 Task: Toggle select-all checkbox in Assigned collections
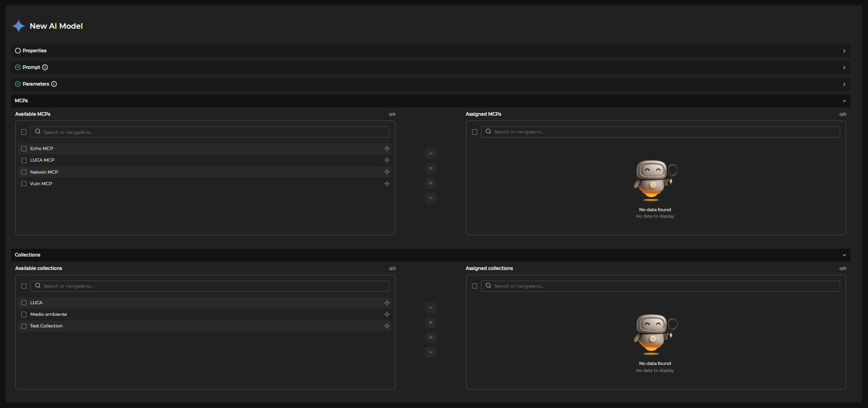click(x=474, y=286)
